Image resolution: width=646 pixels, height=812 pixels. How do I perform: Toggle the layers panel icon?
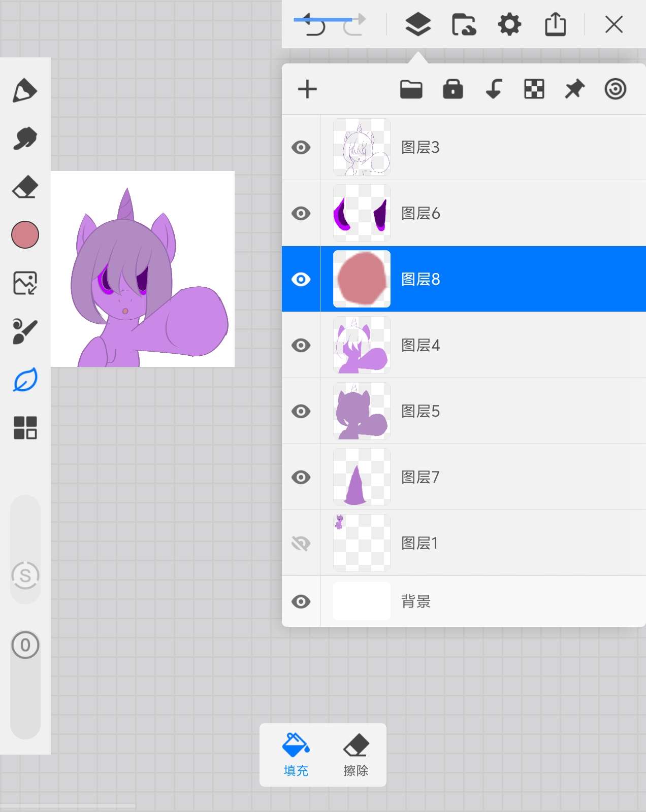tap(418, 24)
